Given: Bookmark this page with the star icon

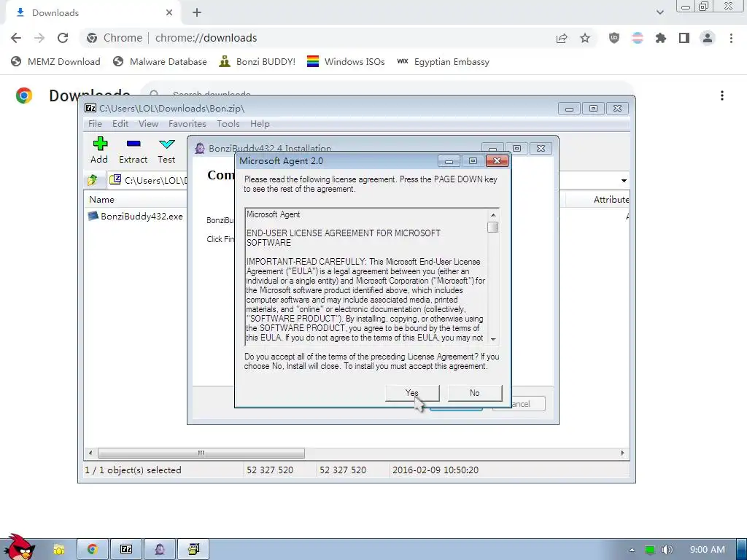Looking at the screenshot, I should coord(585,38).
